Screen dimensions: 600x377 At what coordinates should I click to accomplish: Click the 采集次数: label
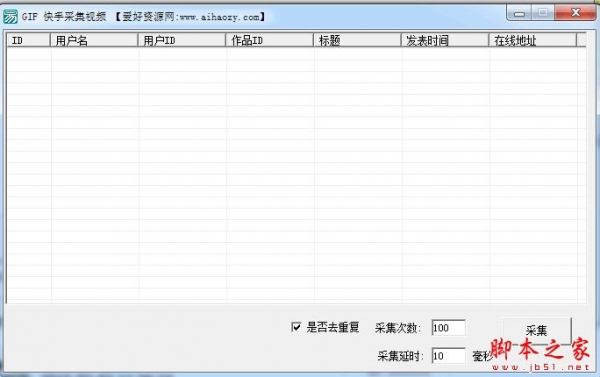(398, 328)
